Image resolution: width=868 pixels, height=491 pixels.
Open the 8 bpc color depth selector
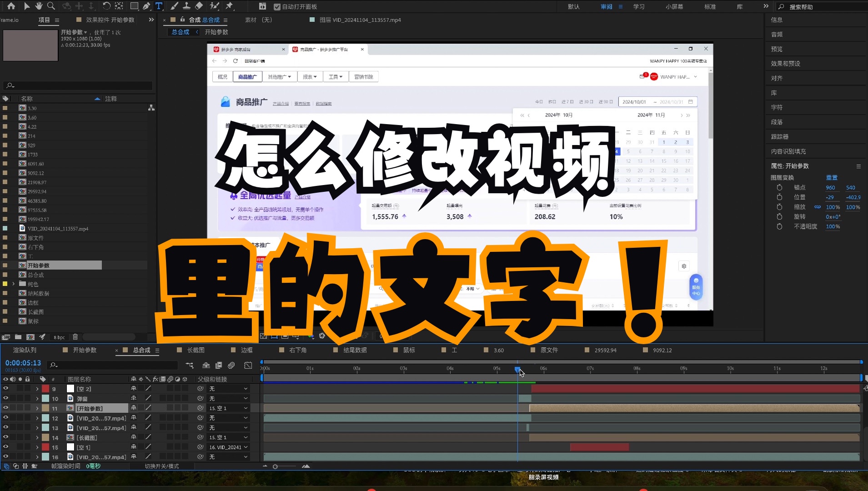pyautogui.click(x=59, y=337)
